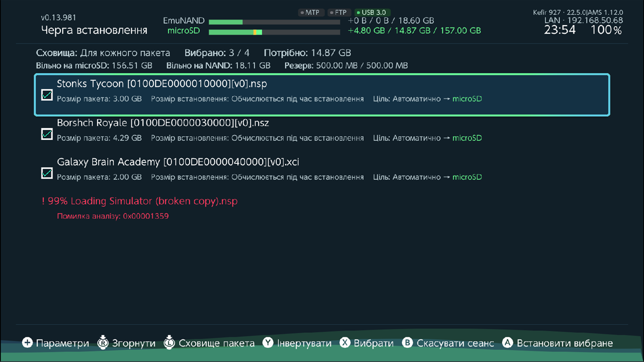The image size is (644, 362).
Task: Start installation with Встановити вибране
Action: pos(565,343)
